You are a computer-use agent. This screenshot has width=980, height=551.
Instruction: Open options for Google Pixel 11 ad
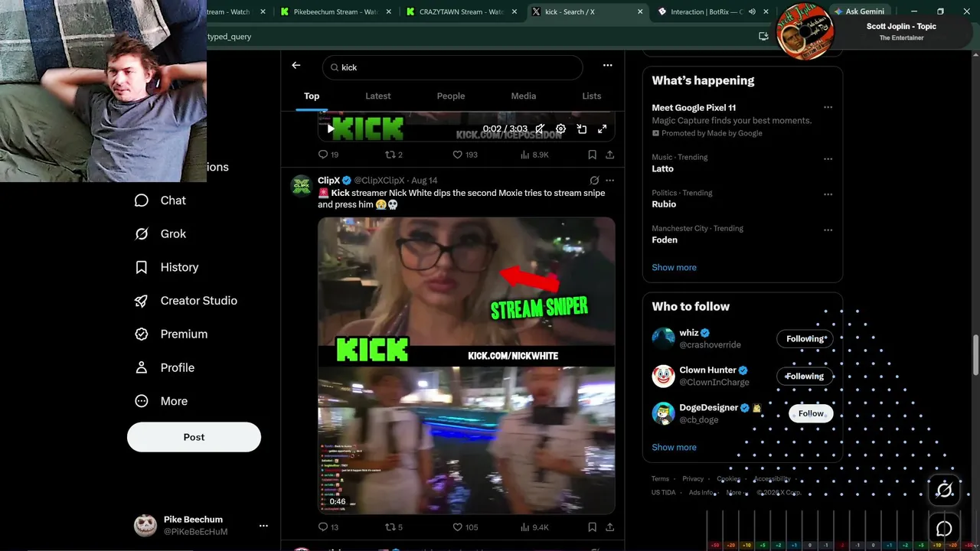[828, 108]
